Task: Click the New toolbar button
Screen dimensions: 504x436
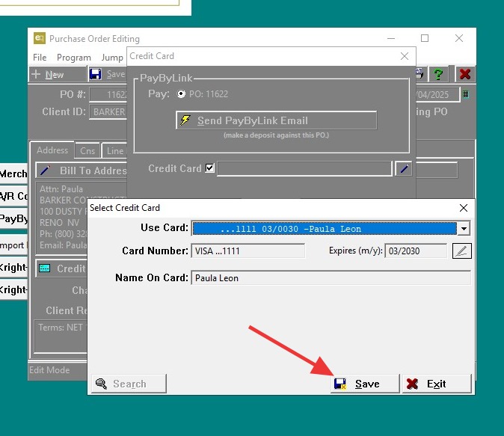Action: (58, 74)
